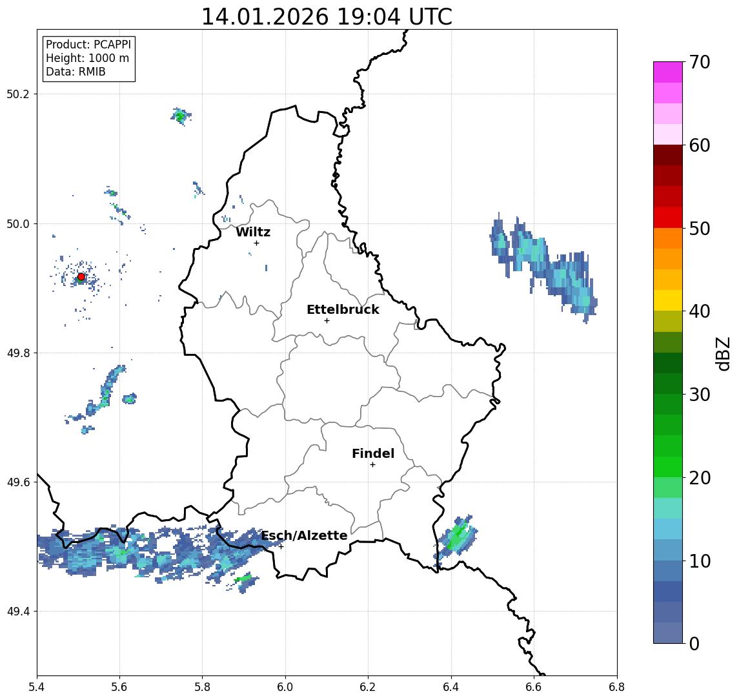Click the latitude tick label 50.2
Screen dimensions: 739x700
pos(18,94)
